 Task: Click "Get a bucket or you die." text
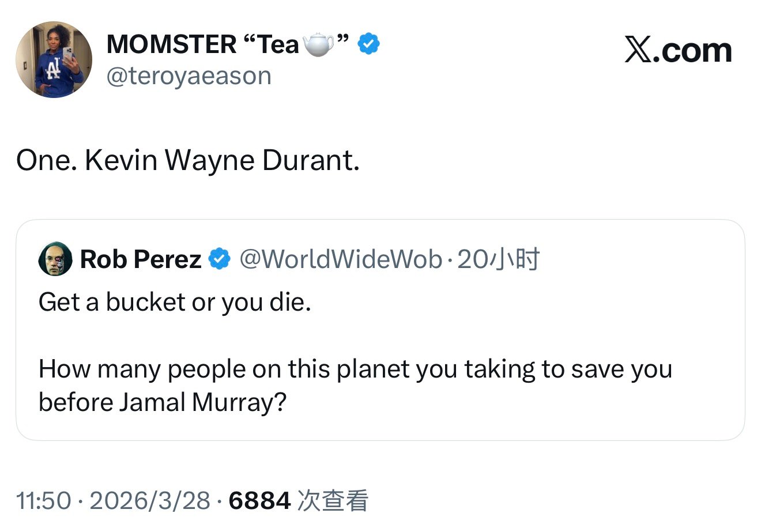point(175,302)
